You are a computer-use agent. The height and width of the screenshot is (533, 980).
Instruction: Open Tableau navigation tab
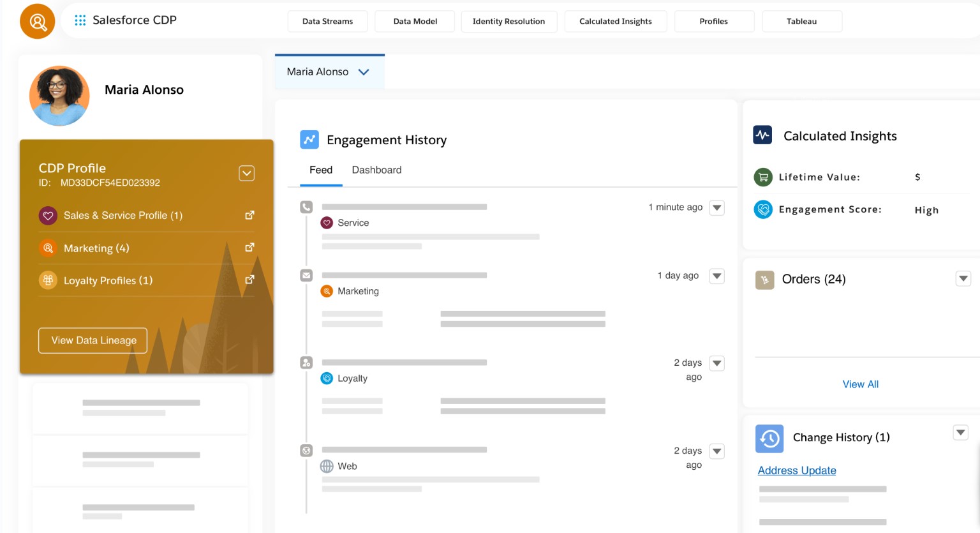[802, 21]
